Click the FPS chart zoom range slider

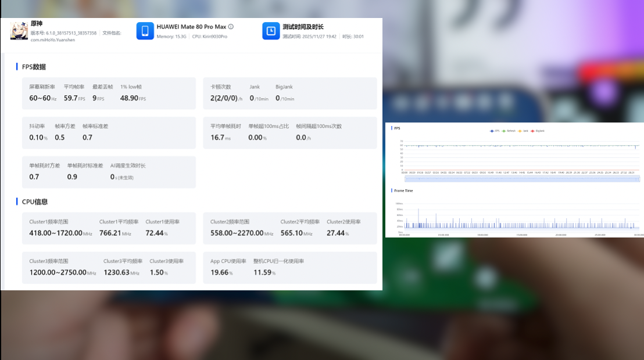pos(522,179)
